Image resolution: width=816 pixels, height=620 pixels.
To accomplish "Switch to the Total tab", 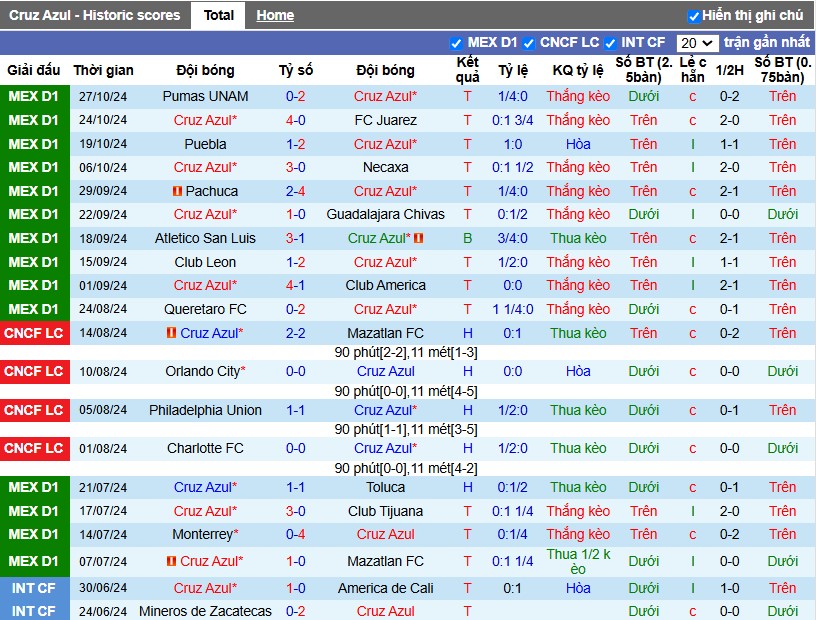I will pos(219,15).
